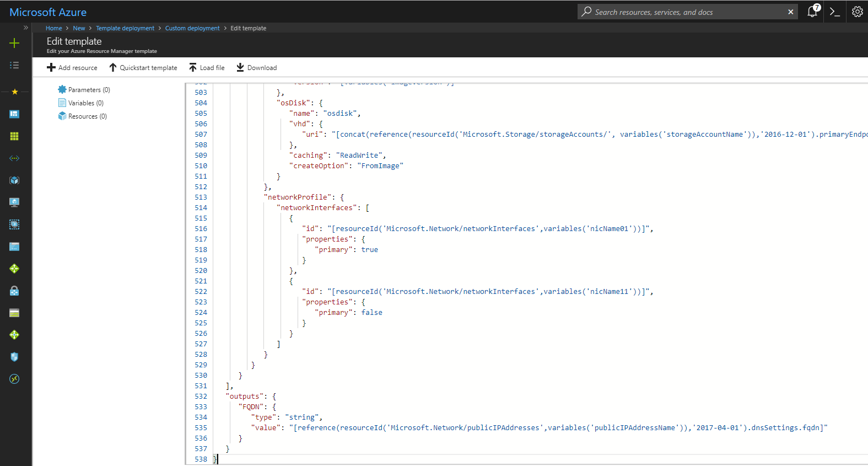
Task: Open the Virtual networks angle-bracket dots icon
Action: click(x=14, y=158)
